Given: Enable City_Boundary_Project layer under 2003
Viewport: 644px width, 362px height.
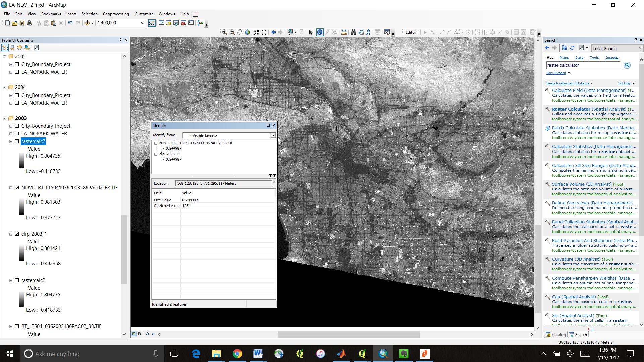Looking at the screenshot, I should (17, 126).
